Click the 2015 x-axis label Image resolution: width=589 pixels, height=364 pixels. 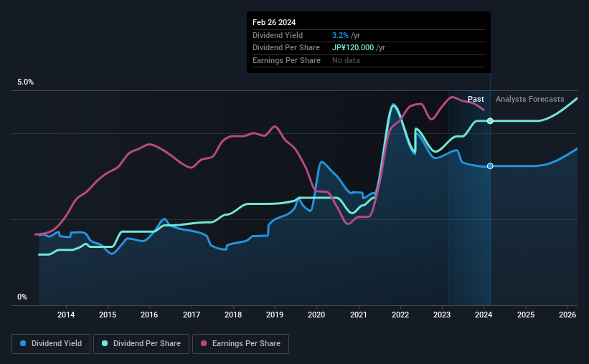pos(108,315)
